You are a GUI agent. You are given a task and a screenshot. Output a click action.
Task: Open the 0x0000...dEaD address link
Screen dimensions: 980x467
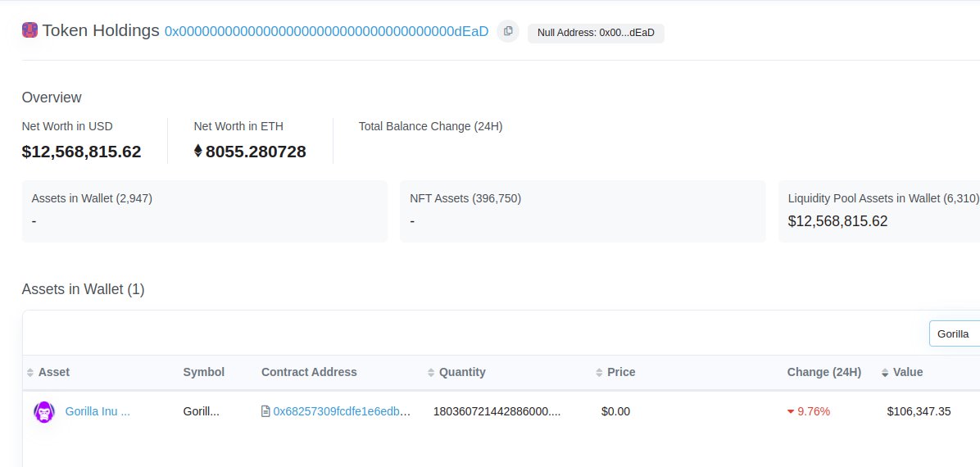[x=326, y=31]
